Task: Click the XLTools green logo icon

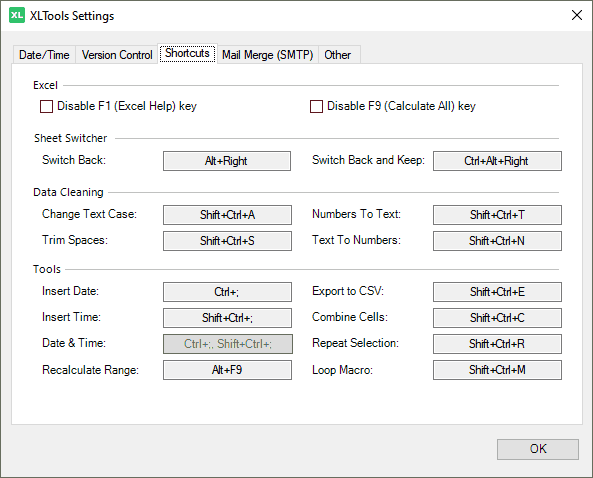Action: tap(17, 15)
